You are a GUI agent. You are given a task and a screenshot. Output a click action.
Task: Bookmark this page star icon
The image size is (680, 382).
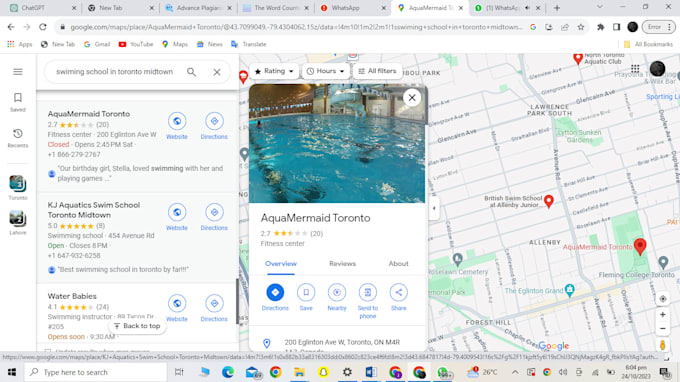pos(581,27)
